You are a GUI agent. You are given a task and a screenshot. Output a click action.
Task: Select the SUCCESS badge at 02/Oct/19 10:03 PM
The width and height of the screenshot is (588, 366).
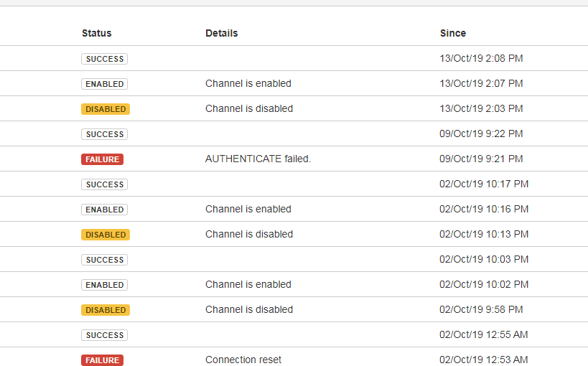point(105,260)
